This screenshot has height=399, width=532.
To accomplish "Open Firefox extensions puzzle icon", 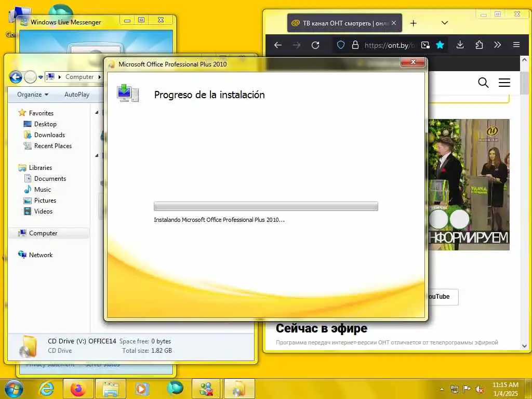I will click(479, 45).
